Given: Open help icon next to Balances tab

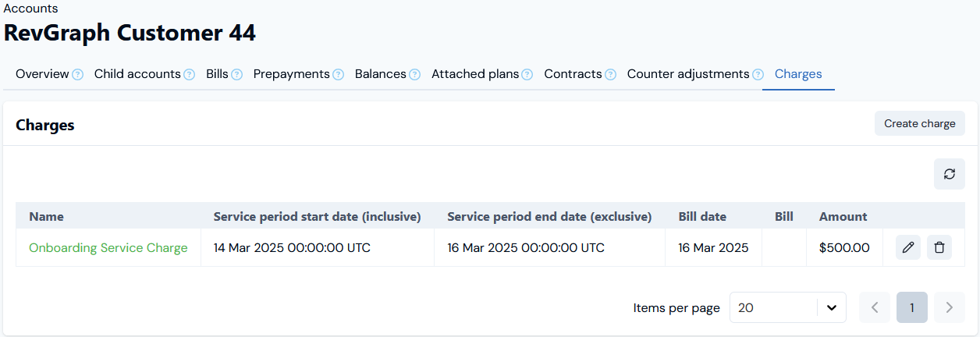Looking at the screenshot, I should (x=414, y=75).
